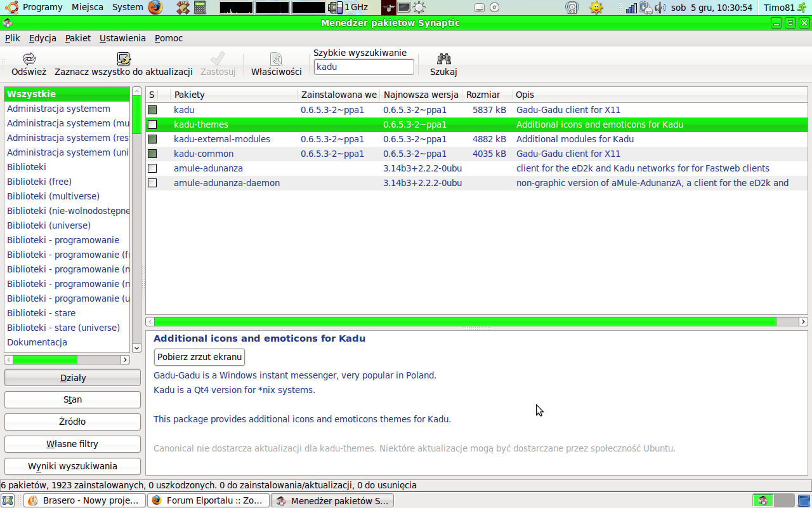Open the Ustawienia menu
This screenshot has width=812, height=508.
click(x=122, y=38)
